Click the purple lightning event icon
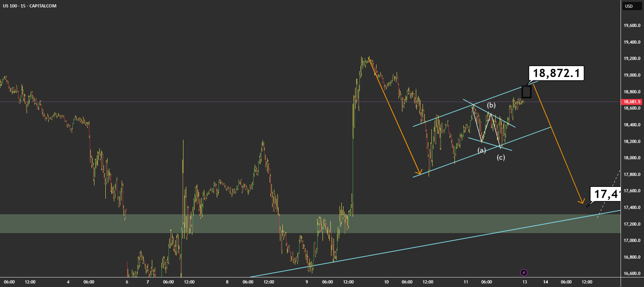Screen dimensions: 644x287 click(524, 272)
